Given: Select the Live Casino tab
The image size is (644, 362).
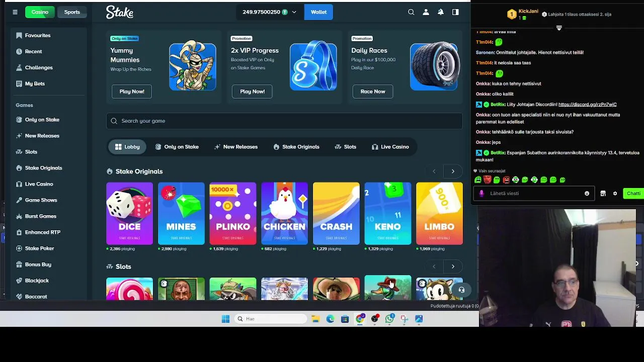Looking at the screenshot, I should pyautogui.click(x=390, y=147).
